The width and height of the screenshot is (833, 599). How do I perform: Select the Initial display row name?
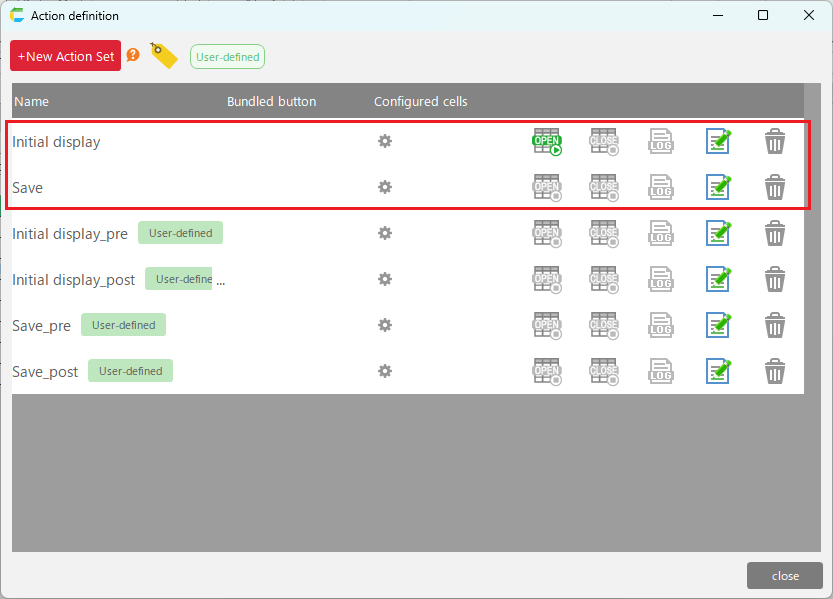click(57, 142)
